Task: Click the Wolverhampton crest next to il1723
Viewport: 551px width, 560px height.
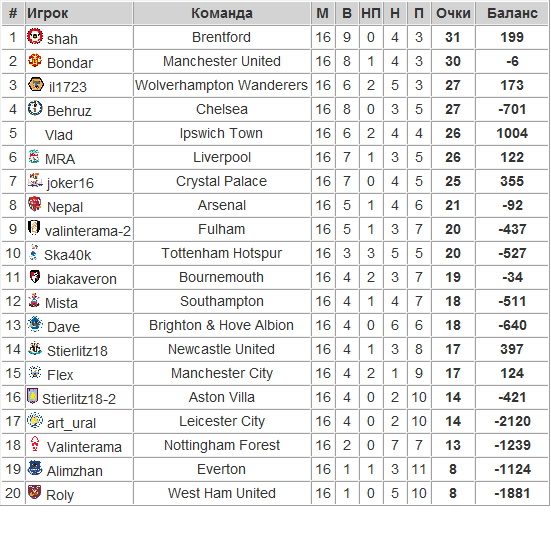Action: click(x=36, y=85)
